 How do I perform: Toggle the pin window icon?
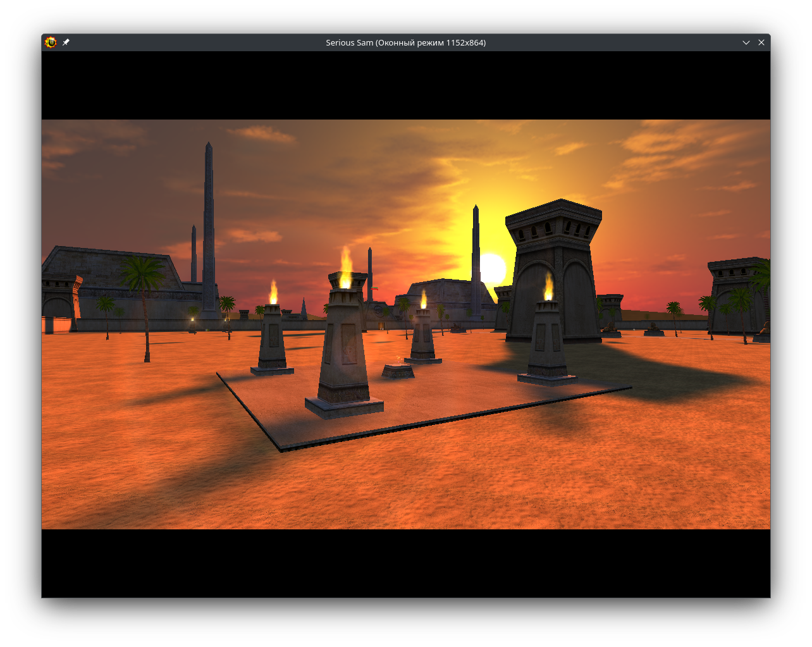66,42
